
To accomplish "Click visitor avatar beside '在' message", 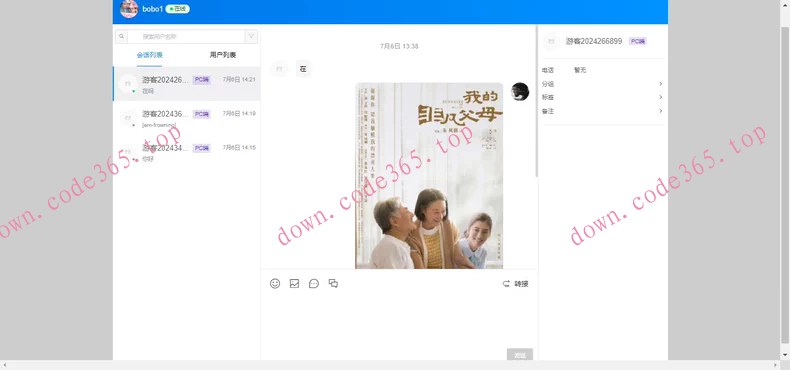I will [x=279, y=69].
